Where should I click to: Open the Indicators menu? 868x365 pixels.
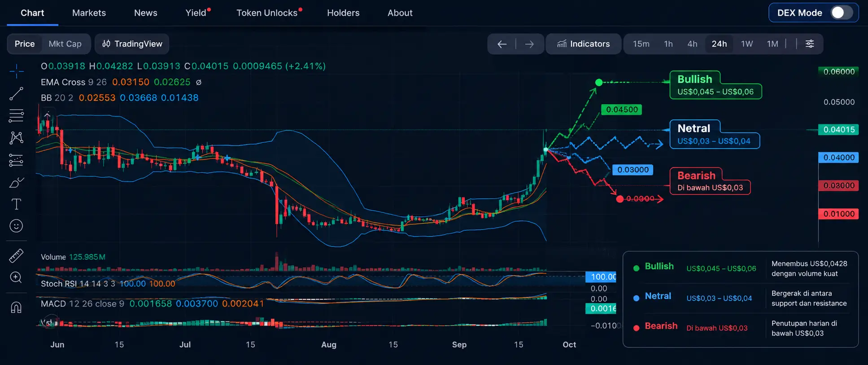click(583, 44)
